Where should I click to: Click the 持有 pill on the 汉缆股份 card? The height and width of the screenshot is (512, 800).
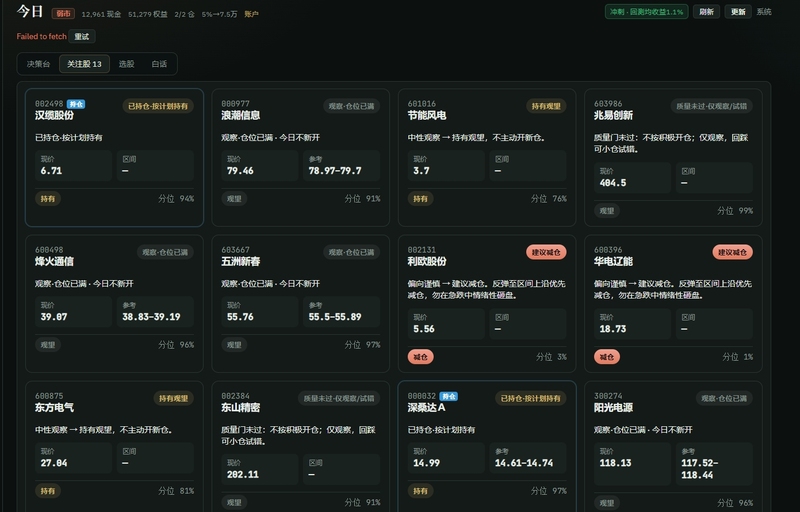coord(48,198)
